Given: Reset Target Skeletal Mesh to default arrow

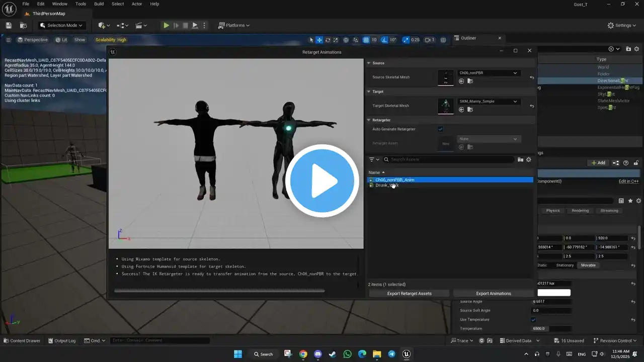Looking at the screenshot, I should (532, 106).
